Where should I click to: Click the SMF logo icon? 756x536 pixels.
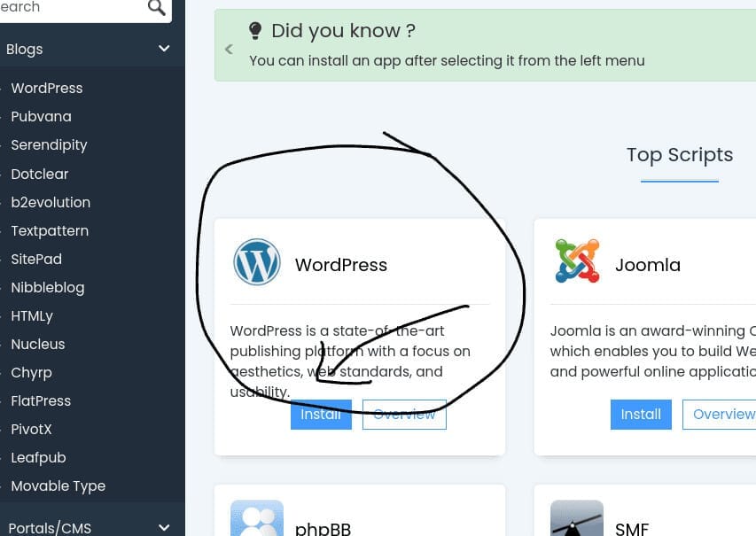577,518
